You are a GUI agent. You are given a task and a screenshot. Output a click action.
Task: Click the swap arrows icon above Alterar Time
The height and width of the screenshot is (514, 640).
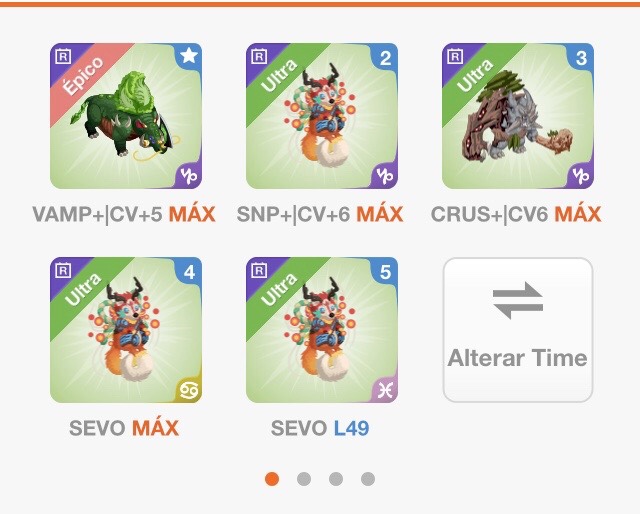click(518, 300)
